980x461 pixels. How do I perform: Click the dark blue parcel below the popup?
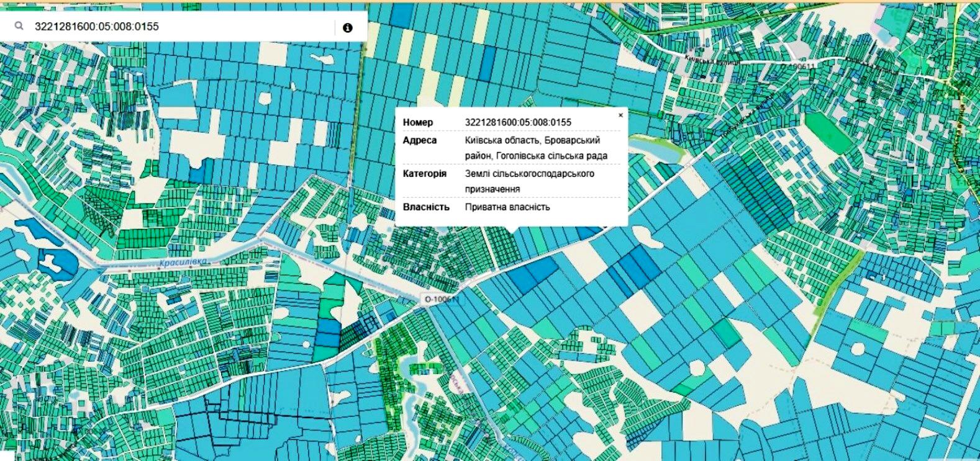click(x=533, y=274)
